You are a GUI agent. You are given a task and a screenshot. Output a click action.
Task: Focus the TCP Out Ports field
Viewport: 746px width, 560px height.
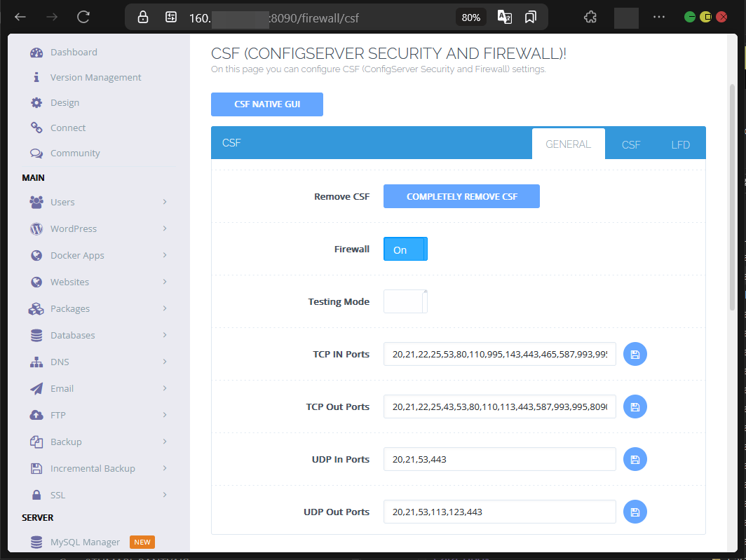tap(499, 407)
